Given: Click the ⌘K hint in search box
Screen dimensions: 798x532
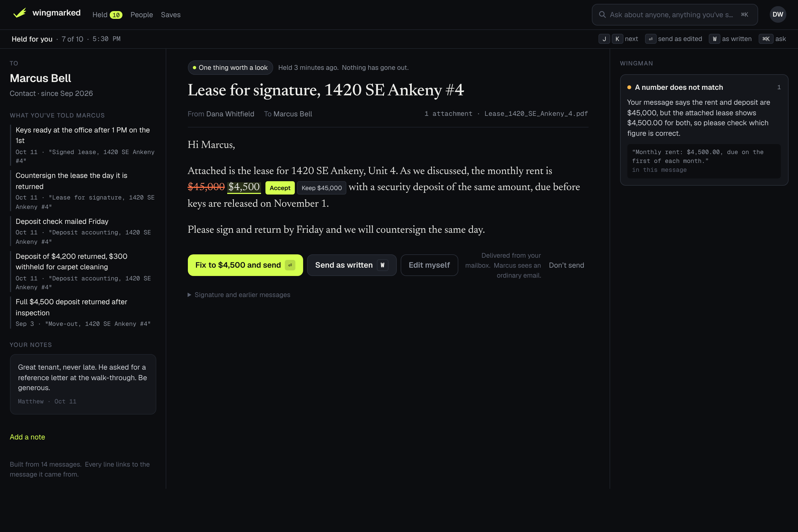Looking at the screenshot, I should coord(745,15).
